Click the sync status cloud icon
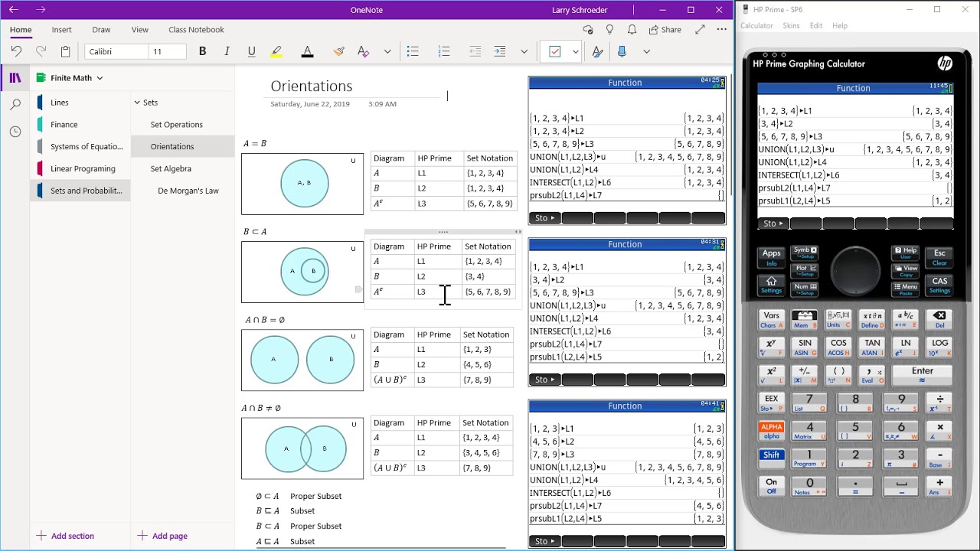The image size is (980, 551). click(x=588, y=30)
